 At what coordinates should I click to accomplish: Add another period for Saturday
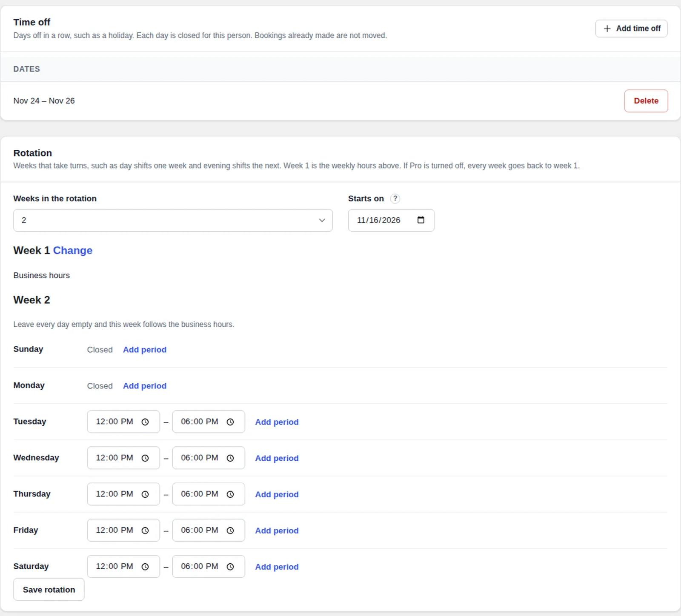pos(277,567)
